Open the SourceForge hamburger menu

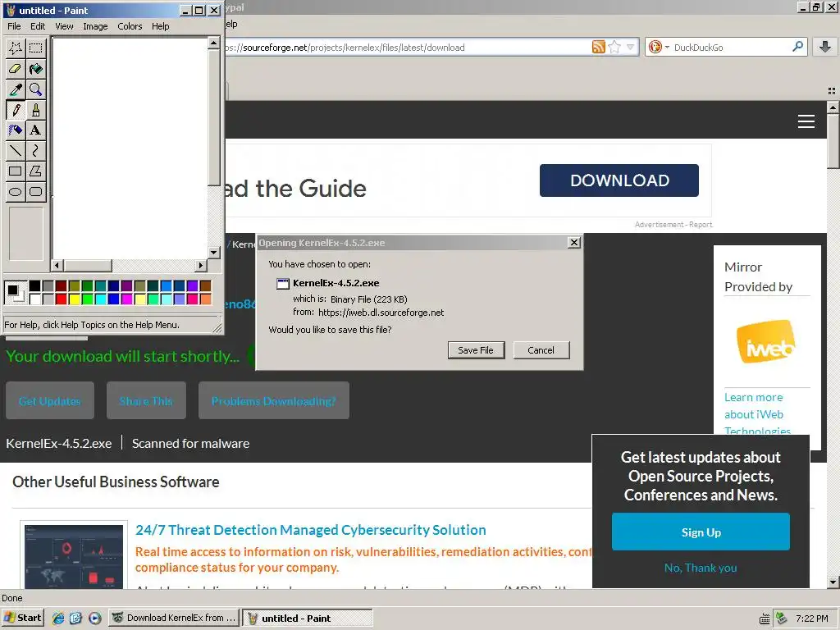(x=806, y=121)
